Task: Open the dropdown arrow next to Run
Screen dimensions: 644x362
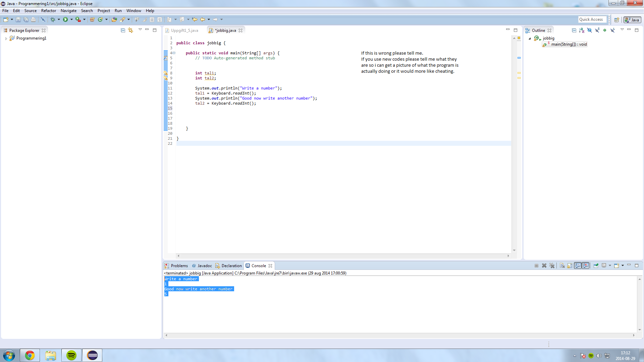Action: tap(71, 20)
